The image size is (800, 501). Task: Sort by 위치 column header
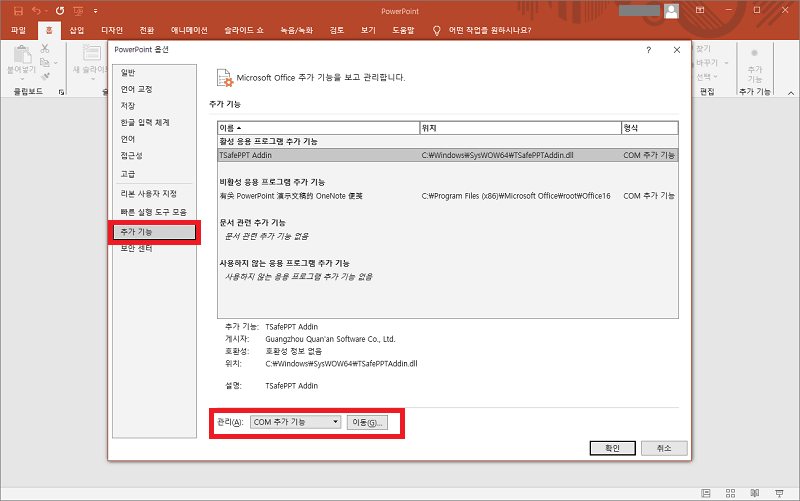coord(520,128)
